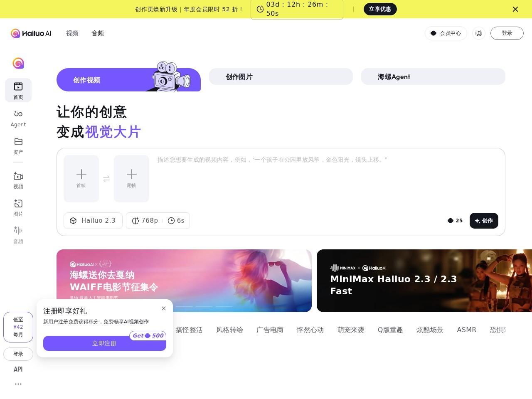Select the 音频 audio icon in the sidebar

click(18, 234)
